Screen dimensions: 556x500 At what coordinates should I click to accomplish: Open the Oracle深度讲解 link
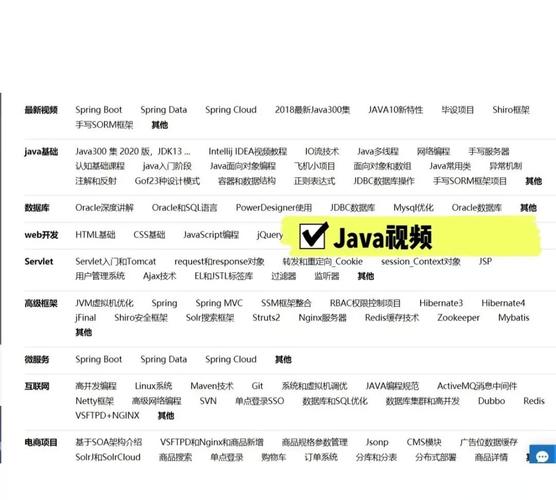point(104,208)
